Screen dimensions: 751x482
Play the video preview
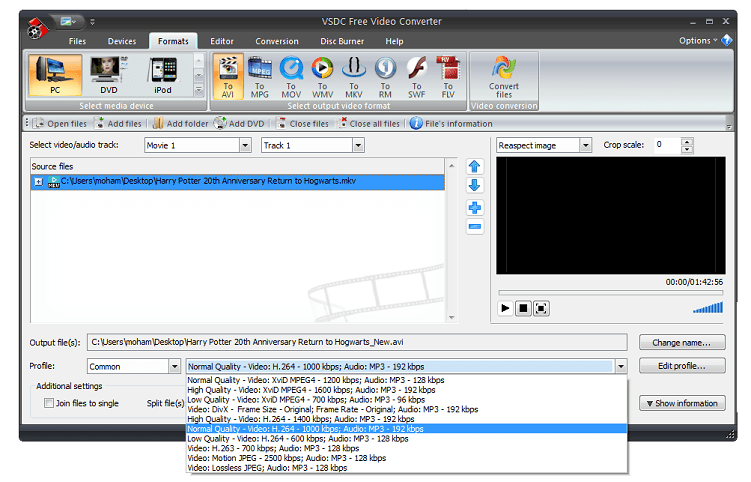[505, 308]
